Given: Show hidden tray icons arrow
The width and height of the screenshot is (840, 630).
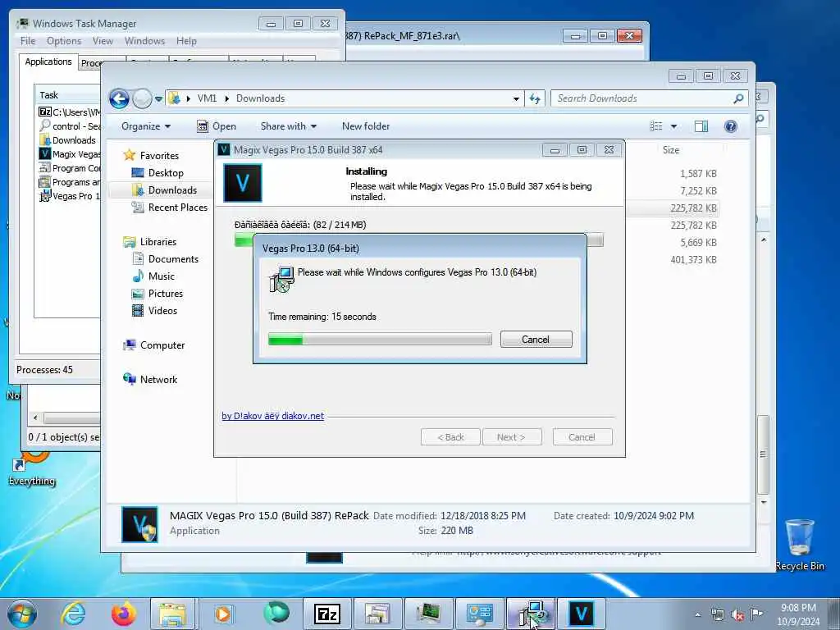Looking at the screenshot, I should (697, 615).
